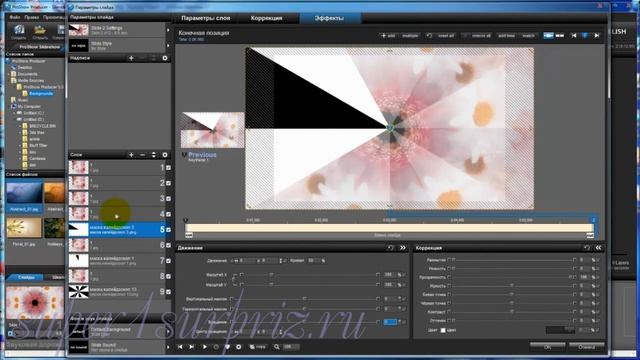Open settings gear icon in bottom bar
Screen dimensions: 640x360
click(239, 347)
